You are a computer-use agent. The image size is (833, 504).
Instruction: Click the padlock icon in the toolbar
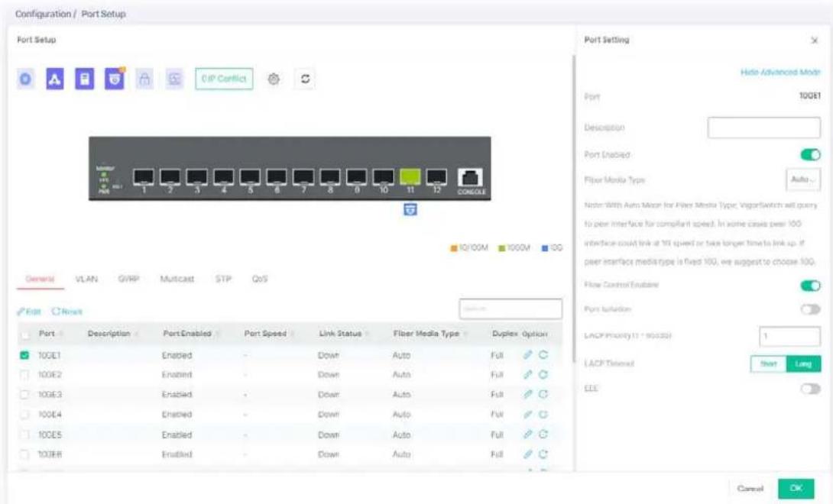[144, 79]
